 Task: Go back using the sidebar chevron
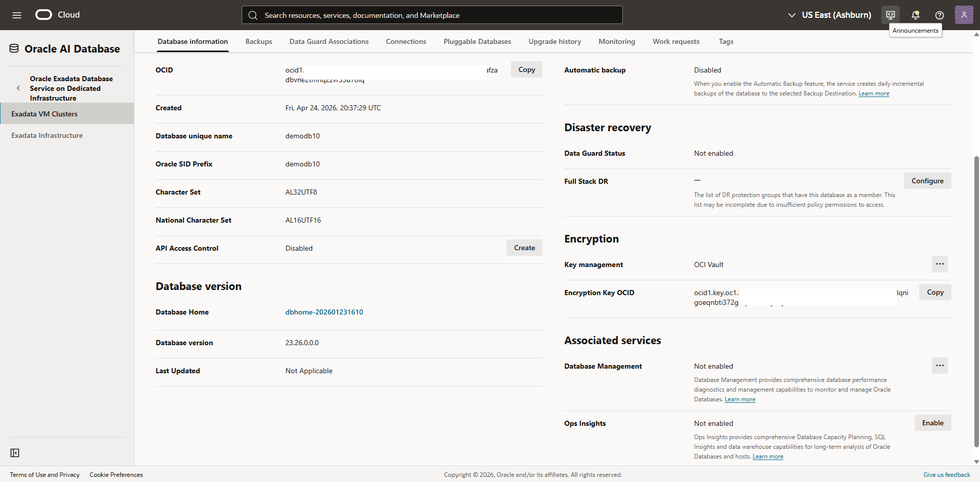coord(18,88)
